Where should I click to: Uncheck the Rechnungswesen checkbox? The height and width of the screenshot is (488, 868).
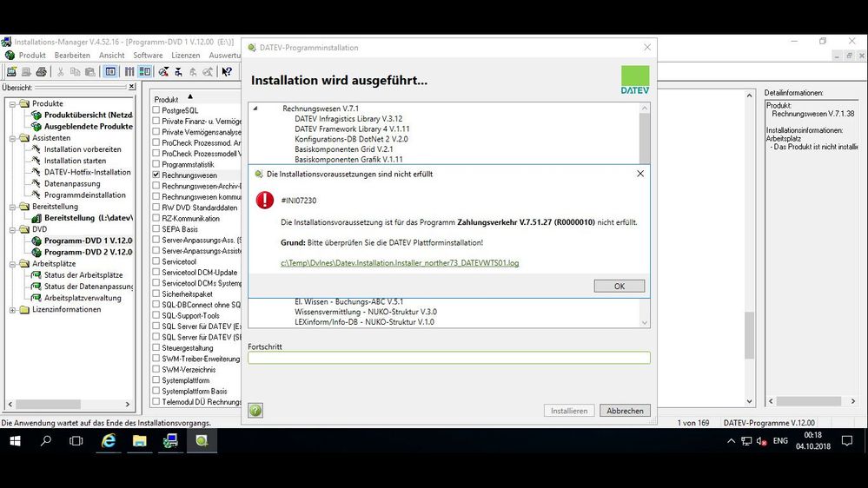156,175
